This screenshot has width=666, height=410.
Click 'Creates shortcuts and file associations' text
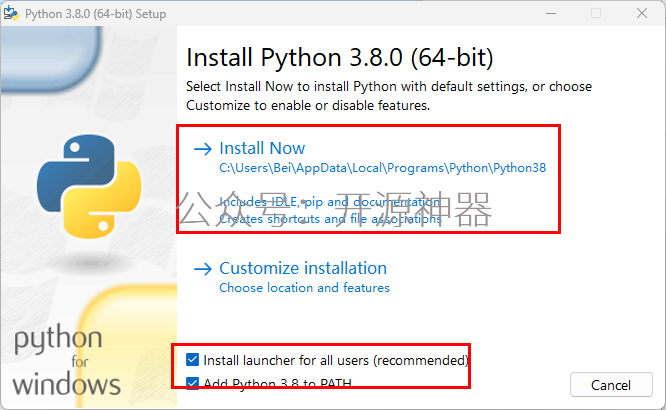tap(330, 219)
